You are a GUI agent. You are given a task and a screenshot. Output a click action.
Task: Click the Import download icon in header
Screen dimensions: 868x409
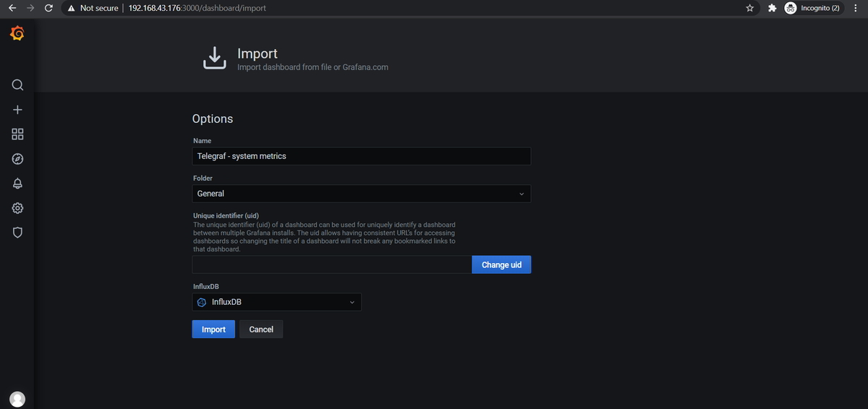pyautogui.click(x=214, y=59)
